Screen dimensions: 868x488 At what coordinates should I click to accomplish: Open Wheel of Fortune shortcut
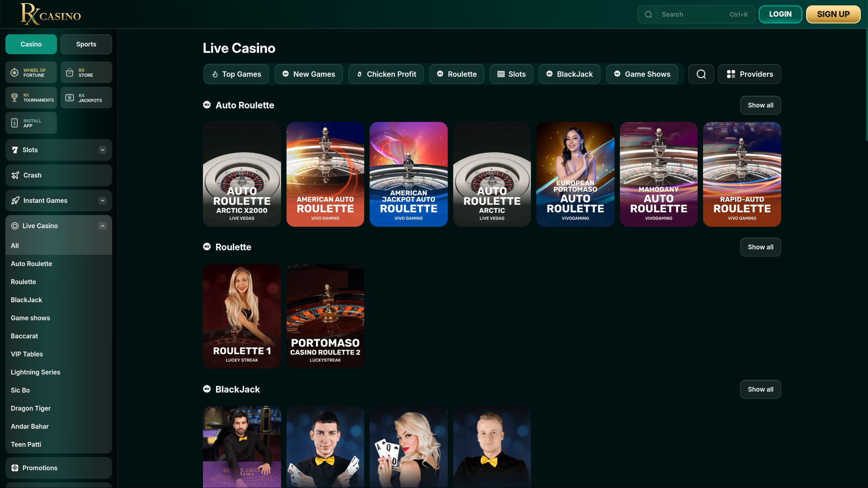point(31,72)
